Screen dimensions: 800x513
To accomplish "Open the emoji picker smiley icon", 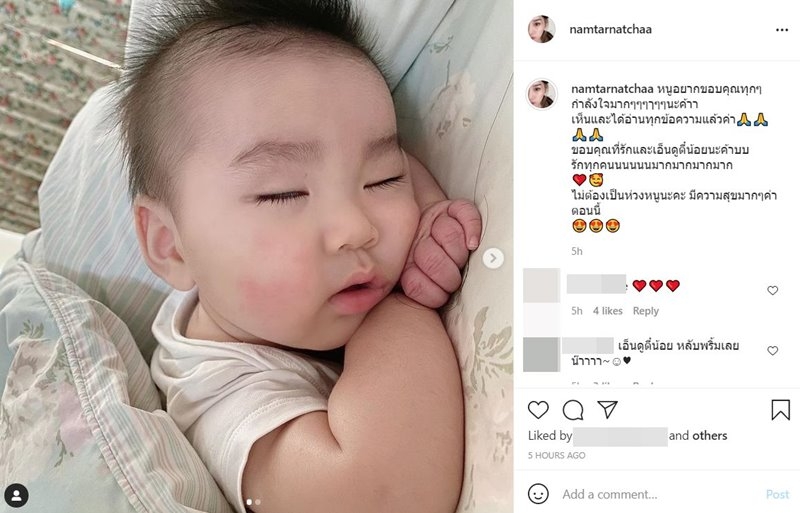I will point(538,494).
